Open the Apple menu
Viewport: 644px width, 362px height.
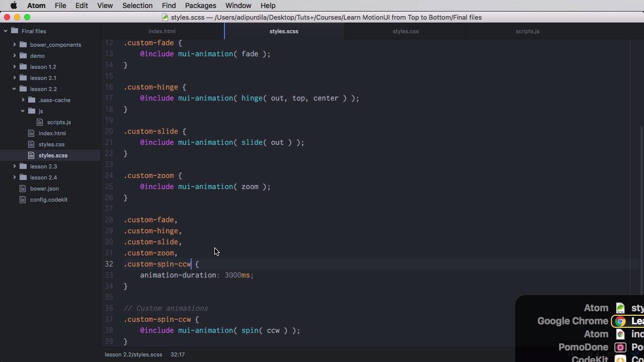(x=14, y=6)
